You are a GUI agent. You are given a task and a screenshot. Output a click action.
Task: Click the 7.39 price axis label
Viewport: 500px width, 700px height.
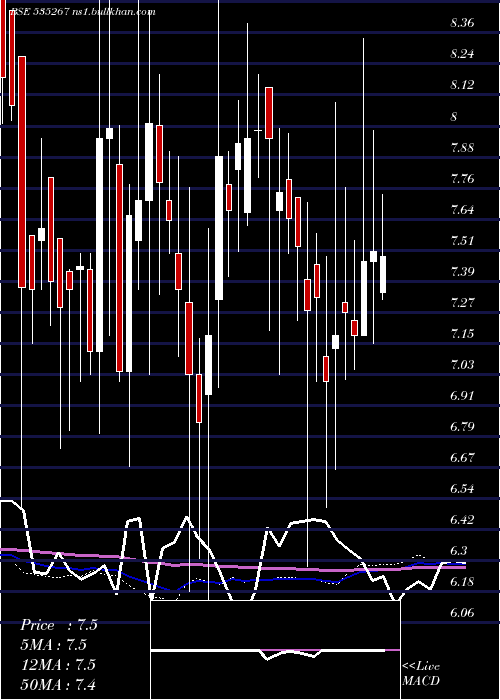click(462, 272)
